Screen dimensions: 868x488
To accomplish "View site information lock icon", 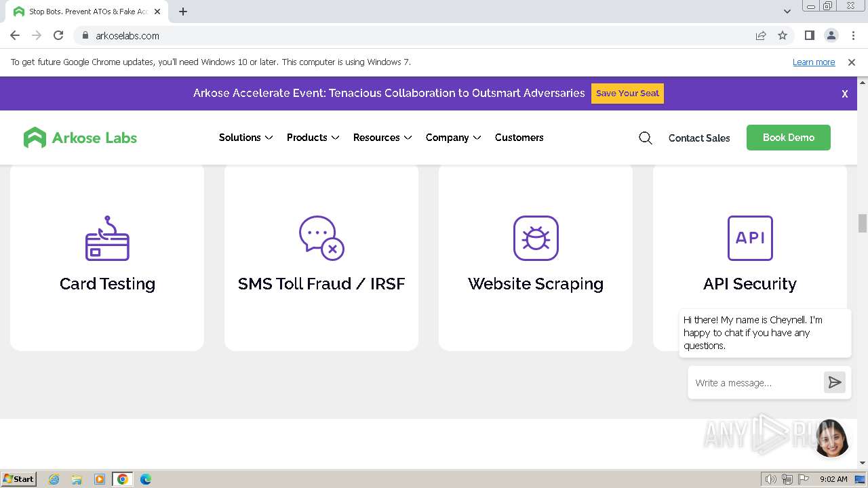I will coord(85,36).
